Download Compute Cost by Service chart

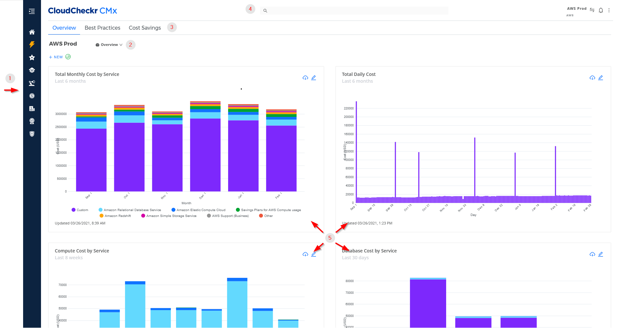tap(305, 254)
